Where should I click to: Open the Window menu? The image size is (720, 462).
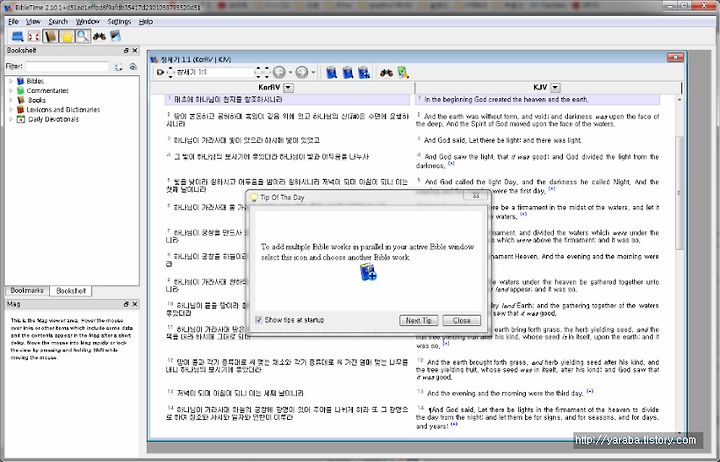[x=87, y=22]
